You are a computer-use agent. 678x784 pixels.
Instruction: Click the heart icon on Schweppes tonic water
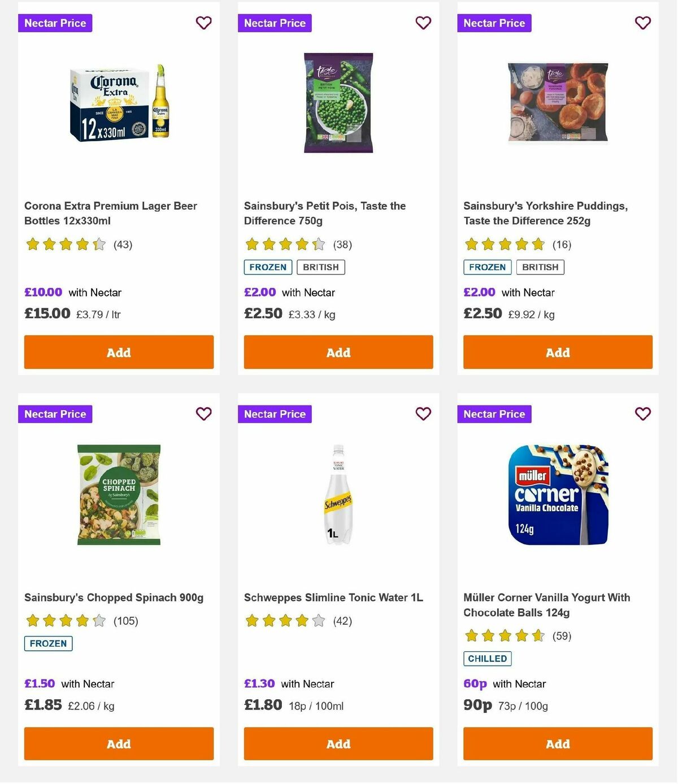[423, 414]
